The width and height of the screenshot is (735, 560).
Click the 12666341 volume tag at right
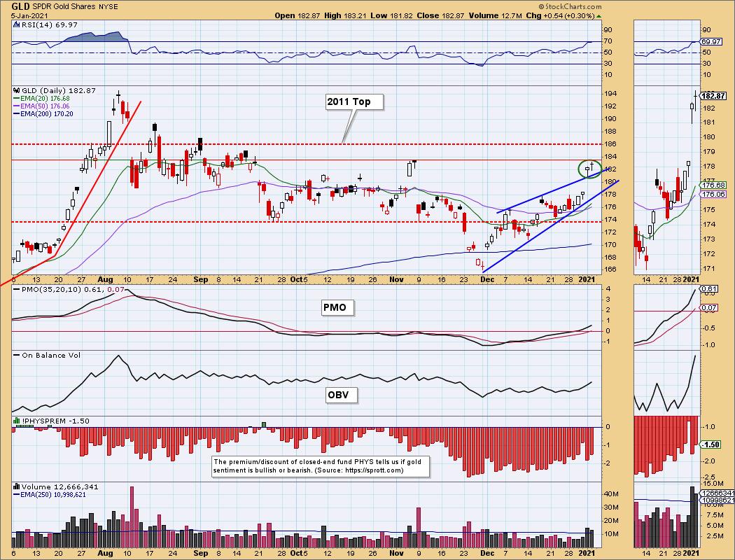tap(717, 493)
